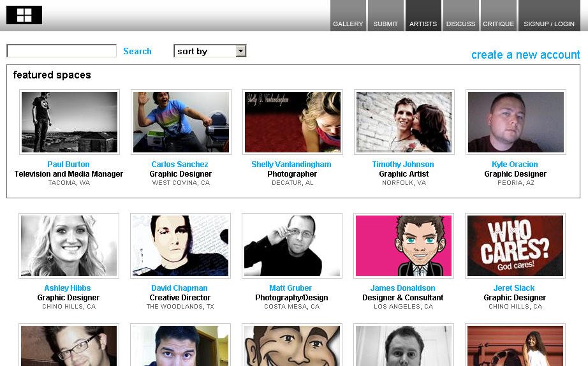
Task: Focus the artist search input field
Action: (61, 51)
